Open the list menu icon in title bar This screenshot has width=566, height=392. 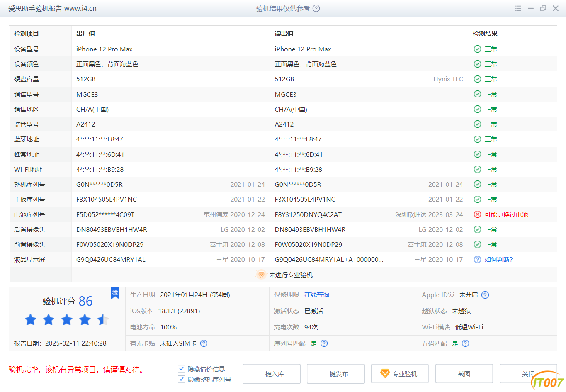tap(518, 8)
